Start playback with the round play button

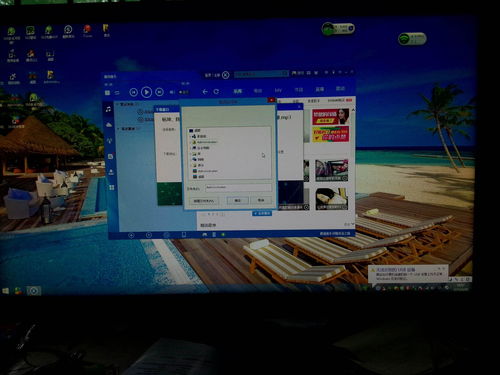click(x=146, y=92)
